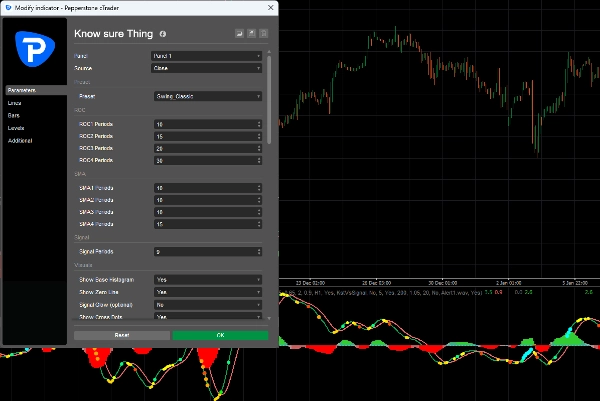Open the Show Base Histogram dropdown

pos(208,280)
